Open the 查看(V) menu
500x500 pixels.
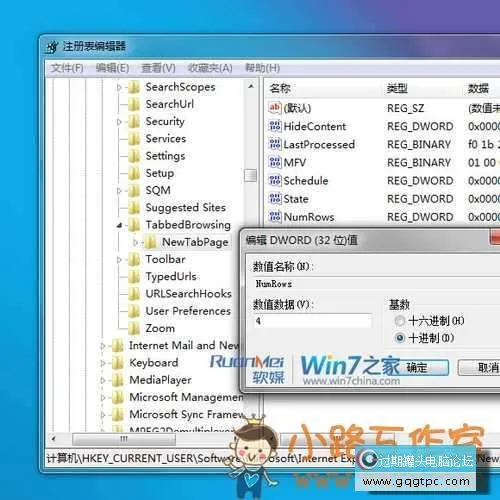[158, 68]
